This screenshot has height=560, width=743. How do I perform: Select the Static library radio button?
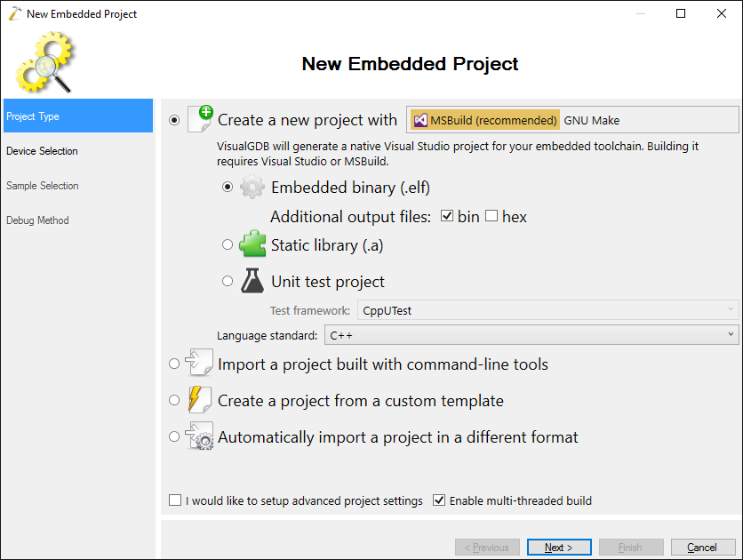pyautogui.click(x=228, y=244)
